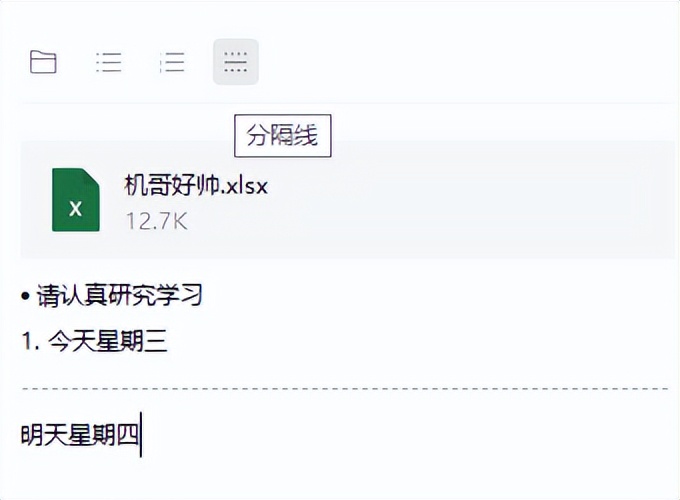
Task: Click the 12.7K file size text
Action: pos(157,221)
